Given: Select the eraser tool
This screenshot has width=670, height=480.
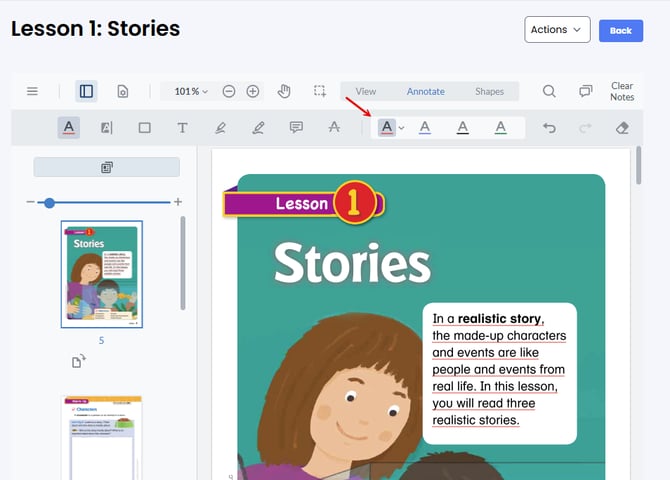Looking at the screenshot, I should coord(622,128).
